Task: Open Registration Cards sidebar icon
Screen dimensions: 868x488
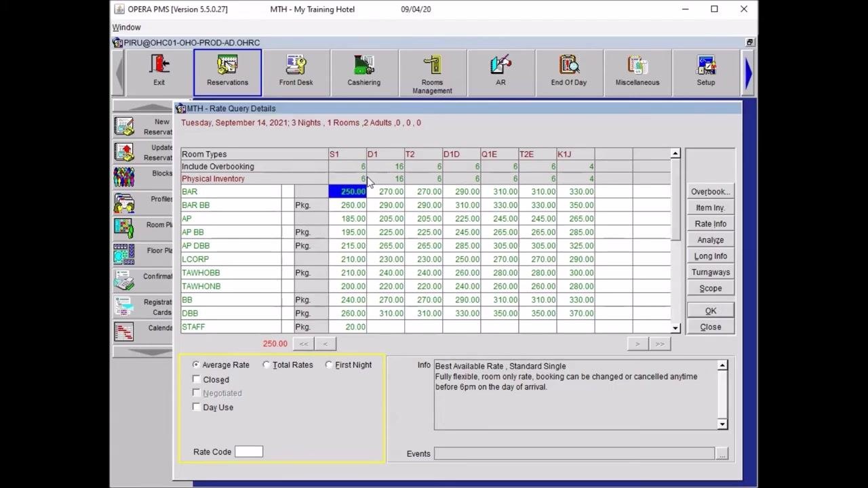Action: [124, 307]
